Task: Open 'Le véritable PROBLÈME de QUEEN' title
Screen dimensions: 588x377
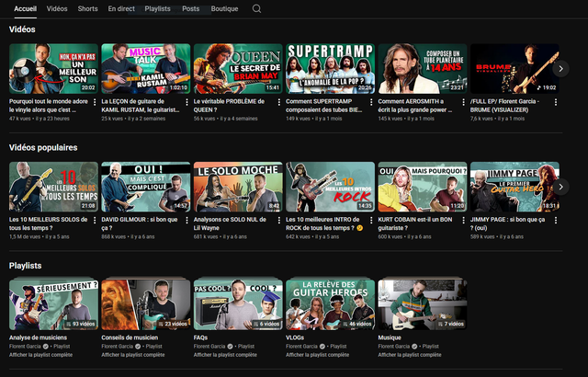Action: click(229, 106)
